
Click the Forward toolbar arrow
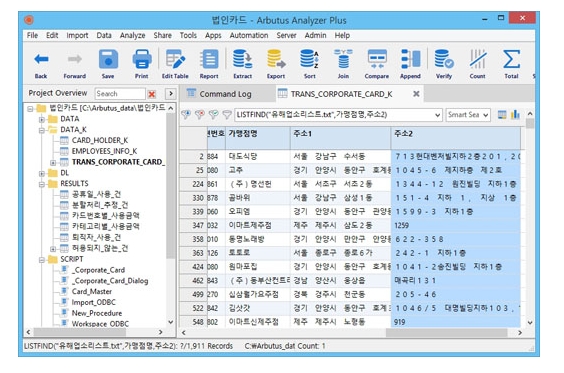click(x=74, y=64)
